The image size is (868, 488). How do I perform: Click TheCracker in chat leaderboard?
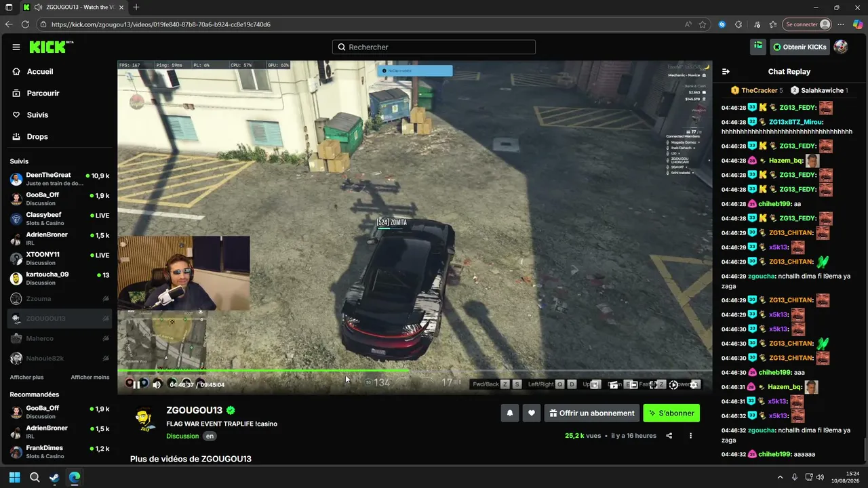757,90
